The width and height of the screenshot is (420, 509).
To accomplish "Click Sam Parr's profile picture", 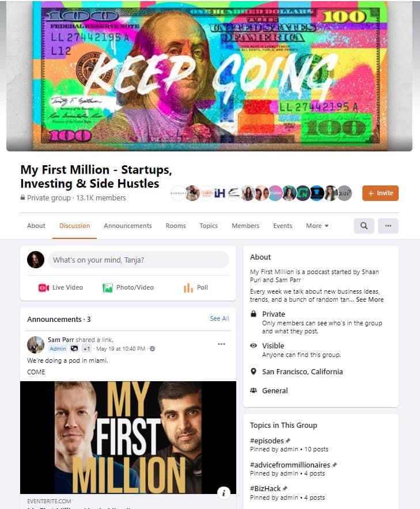I will [x=35, y=345].
